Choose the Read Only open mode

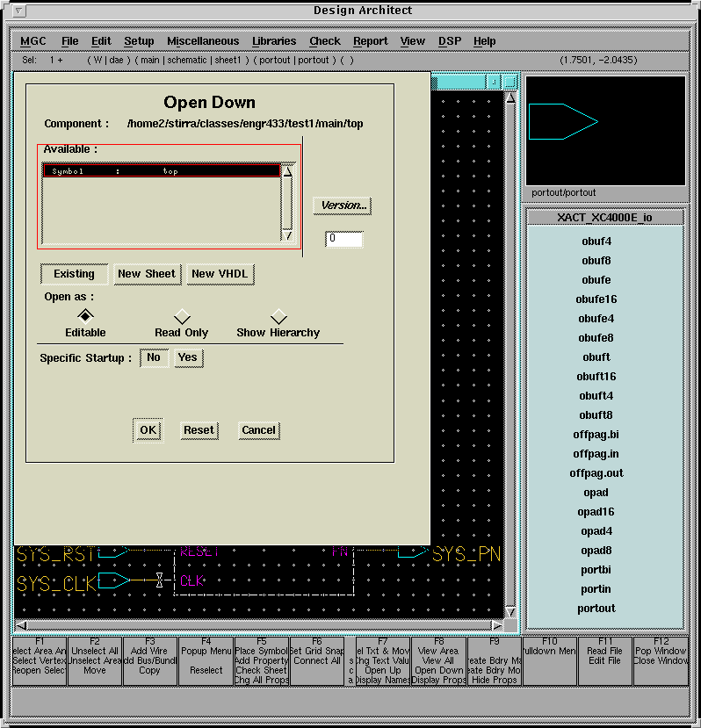[182, 316]
